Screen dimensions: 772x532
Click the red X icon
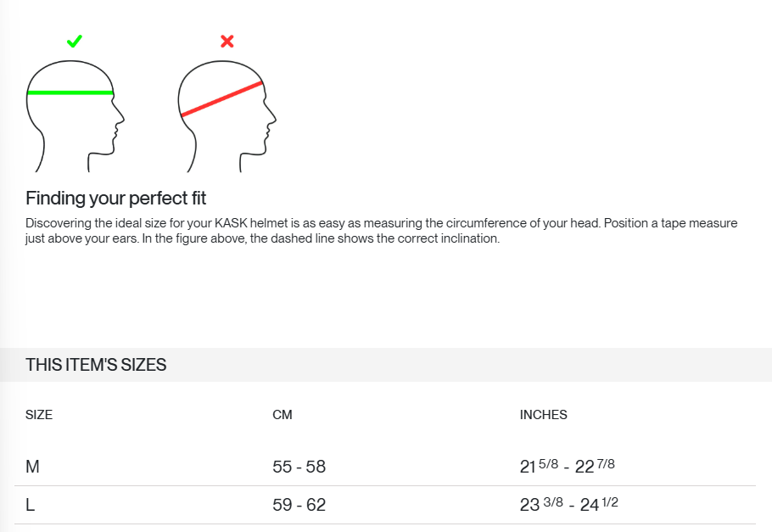[x=227, y=41]
